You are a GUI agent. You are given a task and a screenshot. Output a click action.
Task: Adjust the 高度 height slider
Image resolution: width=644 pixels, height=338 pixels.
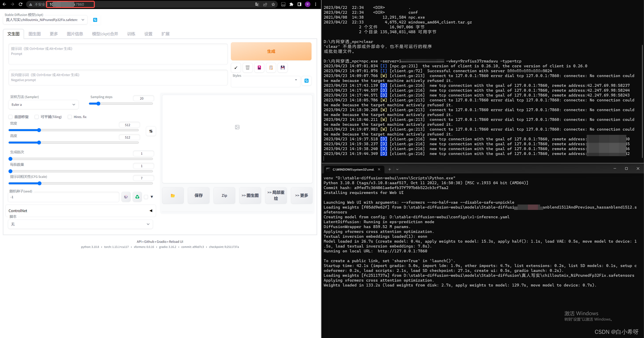tap(74, 142)
